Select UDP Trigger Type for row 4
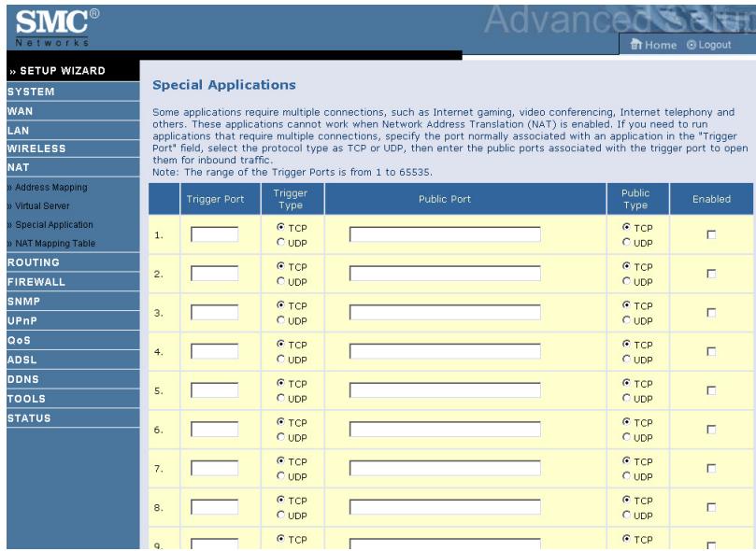Screen dimensions: 756x551 tap(280, 360)
